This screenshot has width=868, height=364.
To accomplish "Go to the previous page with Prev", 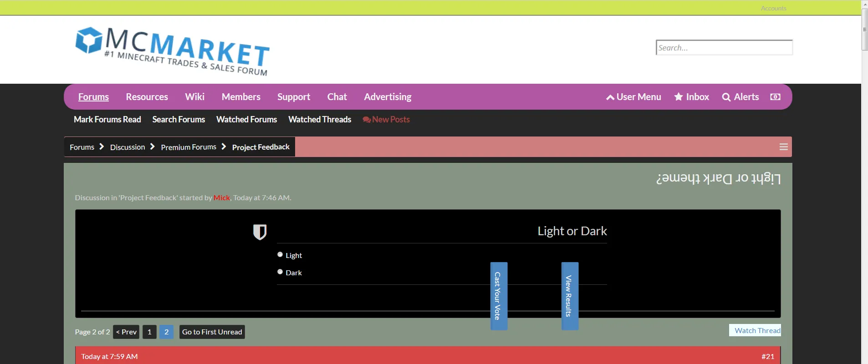I will (126, 332).
